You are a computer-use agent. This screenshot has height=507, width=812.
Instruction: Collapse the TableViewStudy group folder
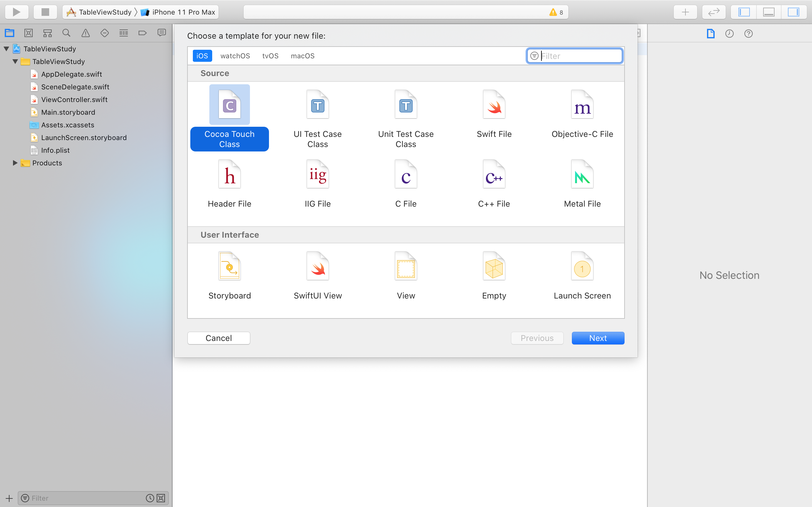tap(15, 61)
